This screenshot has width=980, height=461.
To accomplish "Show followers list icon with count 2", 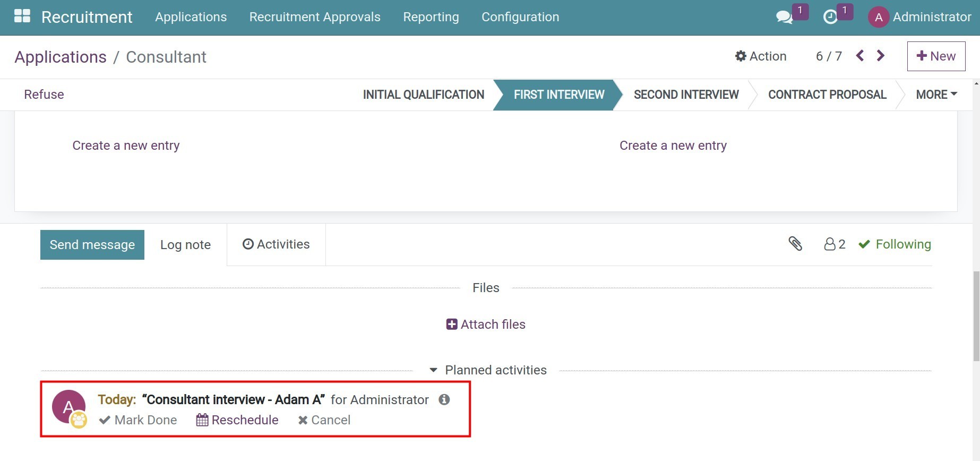I will 834,244.
